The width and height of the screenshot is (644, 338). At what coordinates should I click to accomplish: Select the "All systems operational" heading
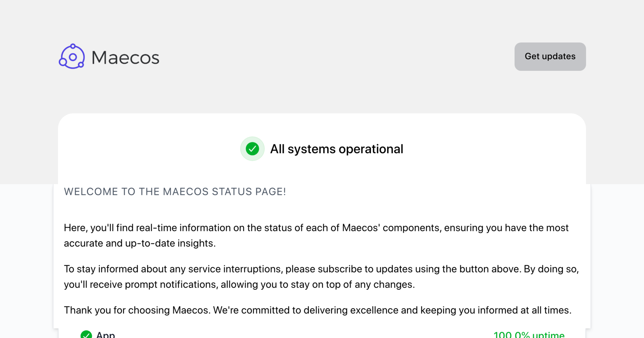tap(337, 149)
